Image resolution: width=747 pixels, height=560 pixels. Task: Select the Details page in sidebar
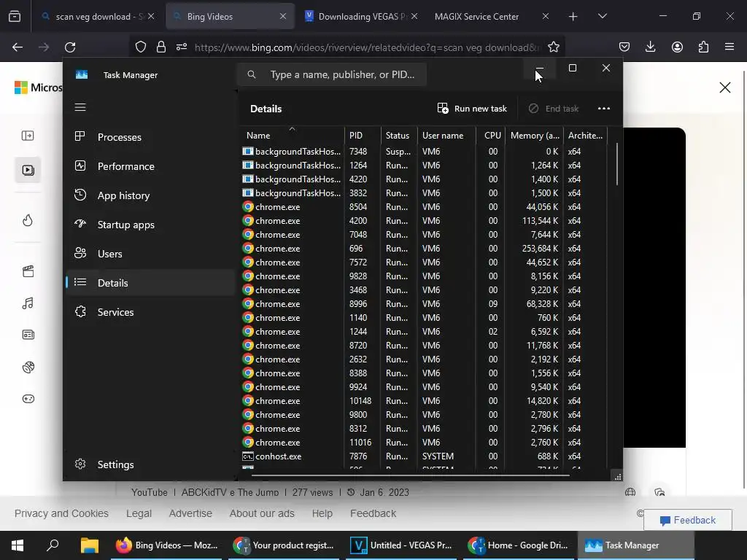(150, 283)
